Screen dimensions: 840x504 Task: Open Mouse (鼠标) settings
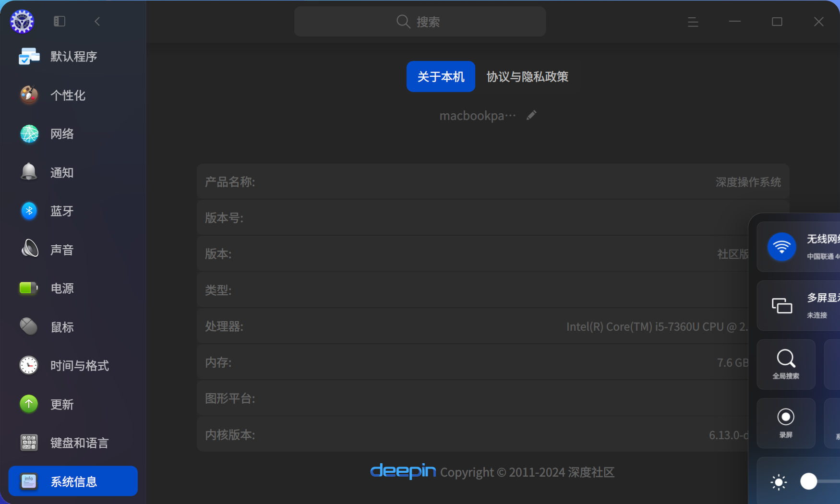coord(73,327)
